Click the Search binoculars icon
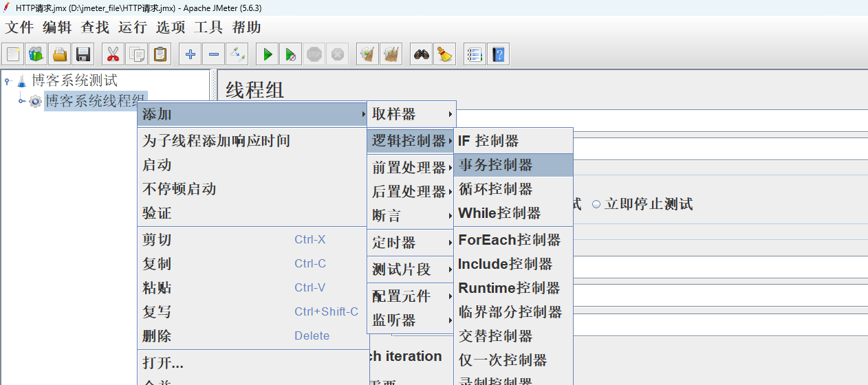 tap(422, 54)
